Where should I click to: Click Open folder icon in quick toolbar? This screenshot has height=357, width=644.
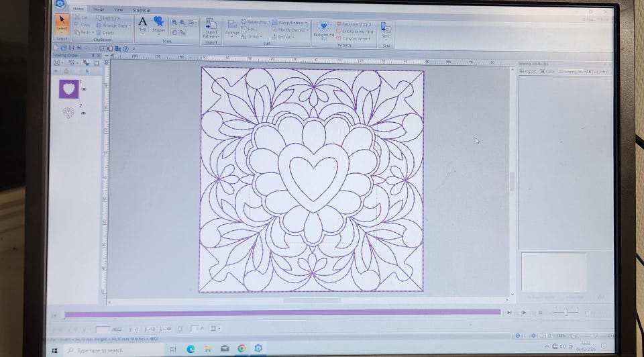coord(64,48)
